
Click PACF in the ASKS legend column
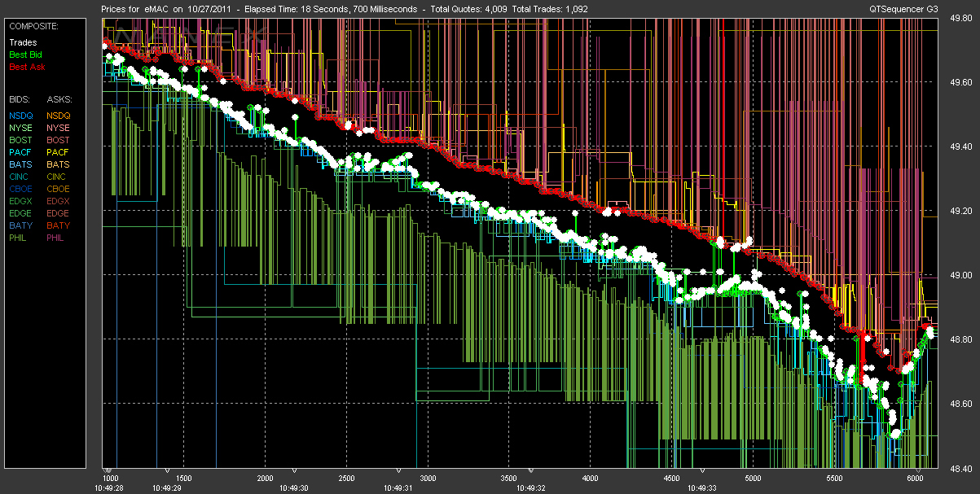[x=59, y=152]
